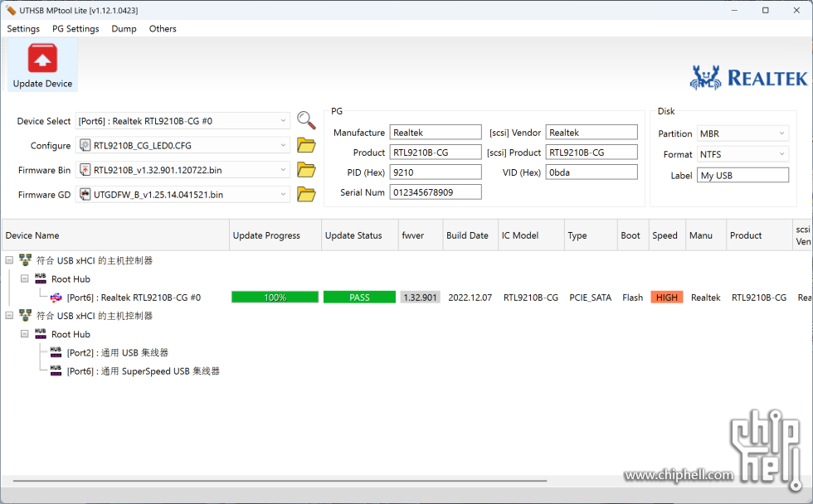The height and width of the screenshot is (504, 813).
Task: Click the orange HIGH speed cell
Action: (x=667, y=298)
